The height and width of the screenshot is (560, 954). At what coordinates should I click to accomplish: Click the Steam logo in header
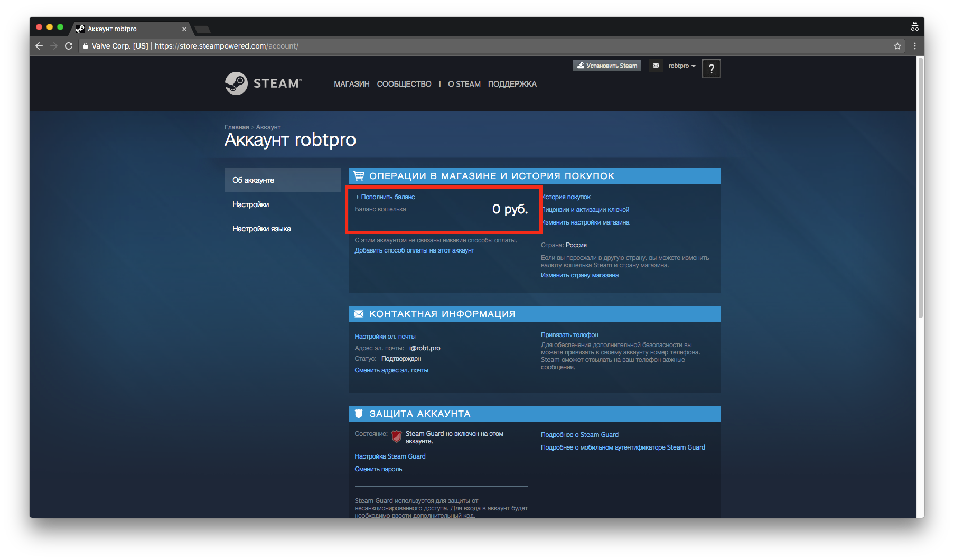click(263, 83)
